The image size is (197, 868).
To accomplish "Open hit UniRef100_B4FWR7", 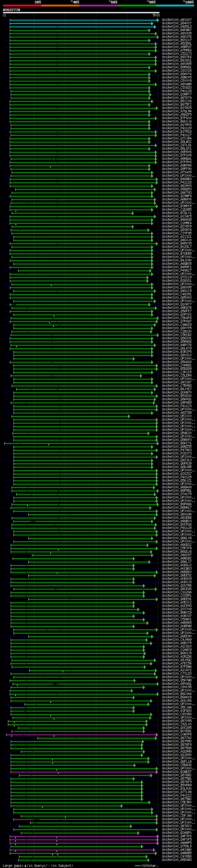I will [x=177, y=30].
